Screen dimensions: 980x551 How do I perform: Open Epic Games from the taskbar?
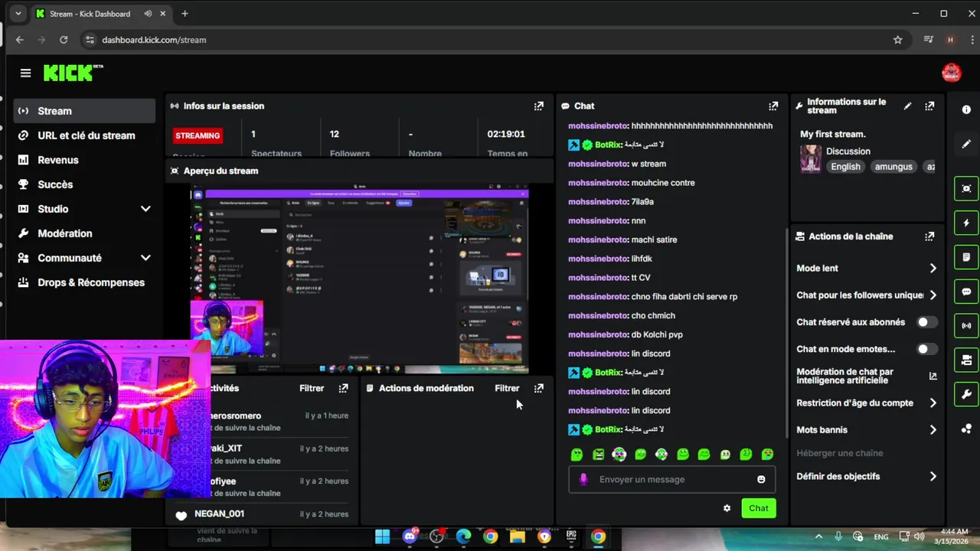(x=571, y=536)
